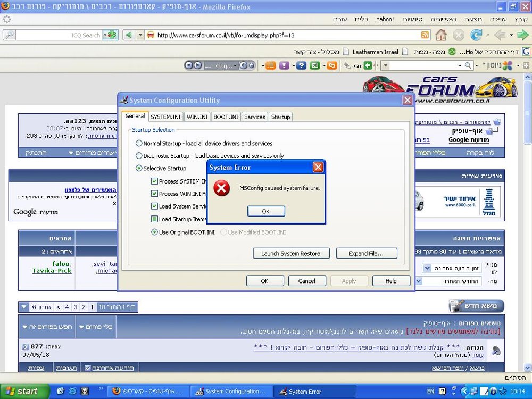Click the green arrow next to Go
532x399 pixels.
pyautogui.click(x=368, y=65)
